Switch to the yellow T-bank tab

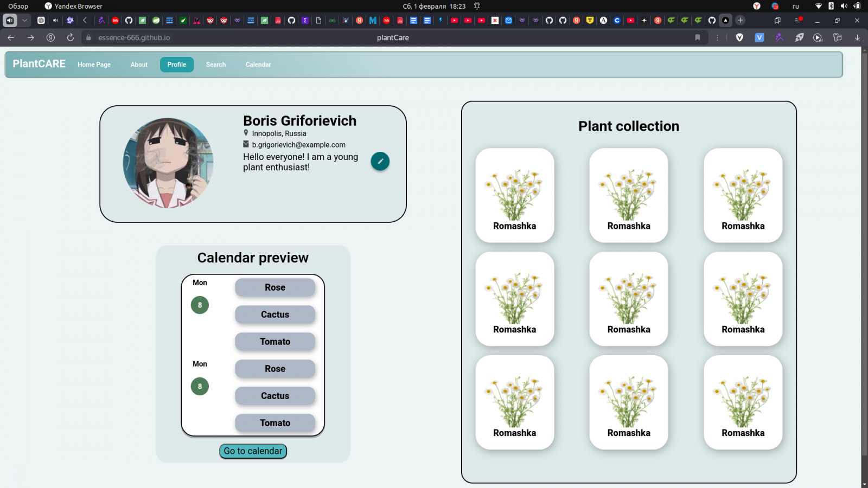(590, 20)
